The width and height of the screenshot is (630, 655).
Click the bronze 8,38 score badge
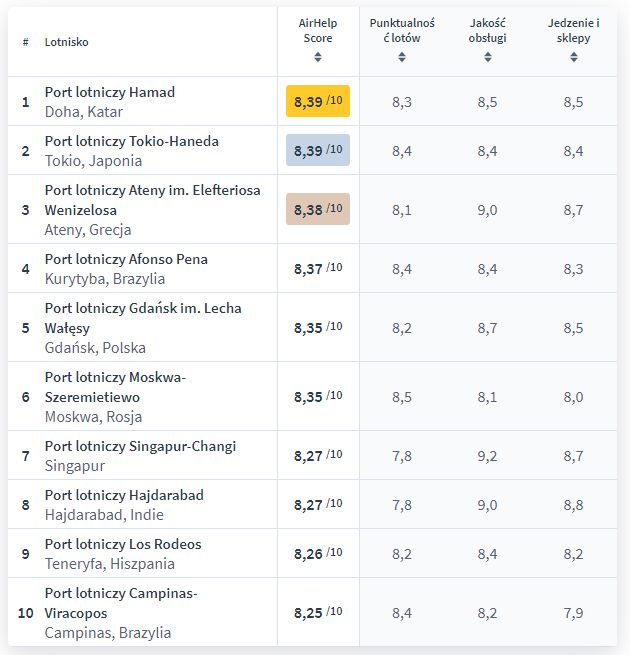[318, 209]
